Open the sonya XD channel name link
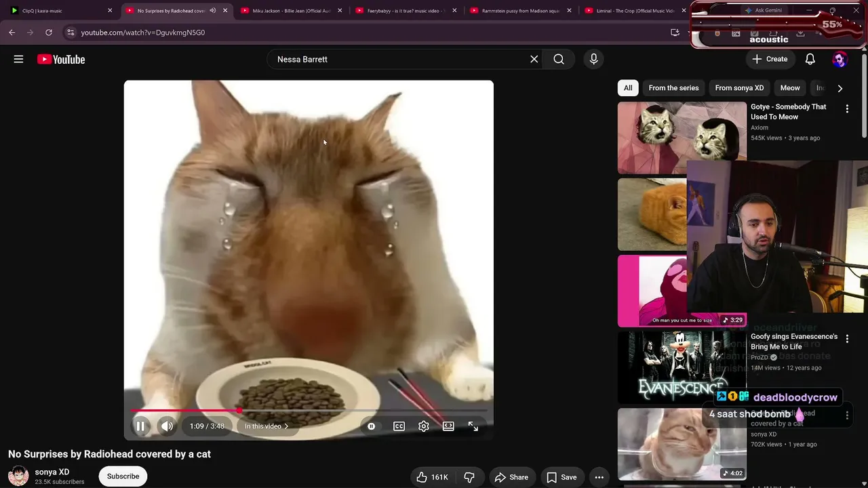Image resolution: width=868 pixels, height=488 pixels. pos(52,472)
